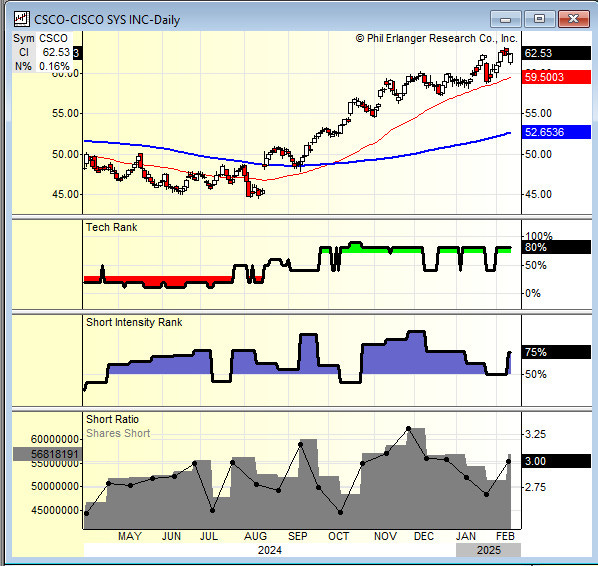Viewport: 598px width, 566px height.
Task: Click the 2025 year band
Action: 489,550
